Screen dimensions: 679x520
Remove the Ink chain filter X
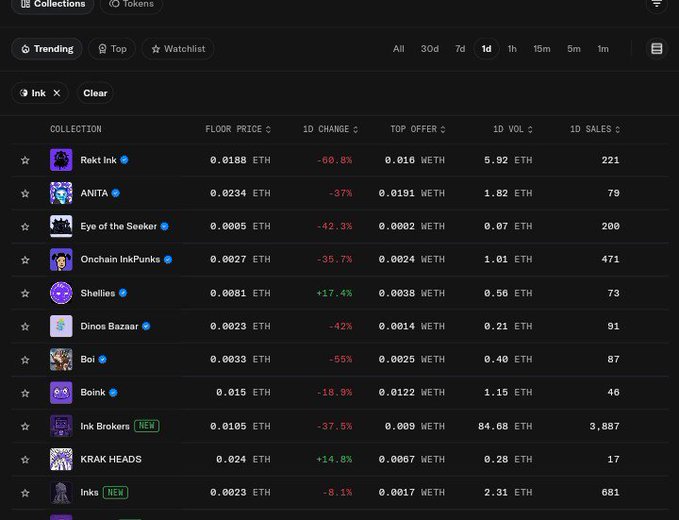[x=57, y=93]
